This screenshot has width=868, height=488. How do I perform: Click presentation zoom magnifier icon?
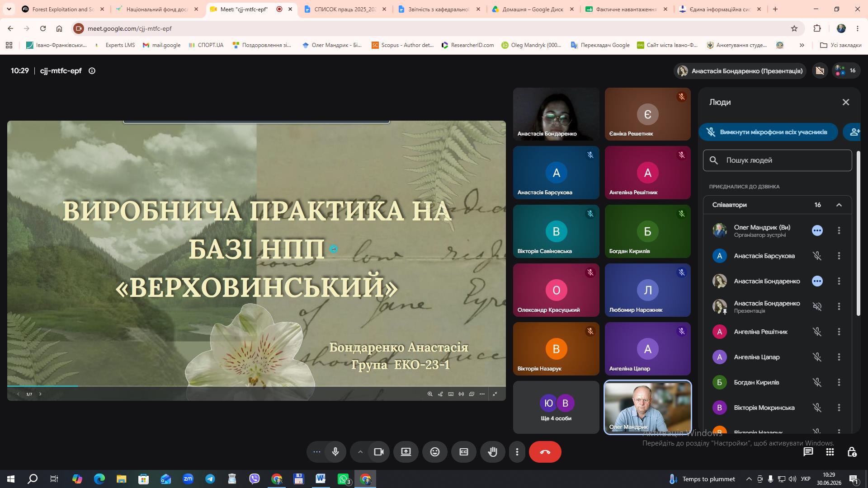pos(430,394)
